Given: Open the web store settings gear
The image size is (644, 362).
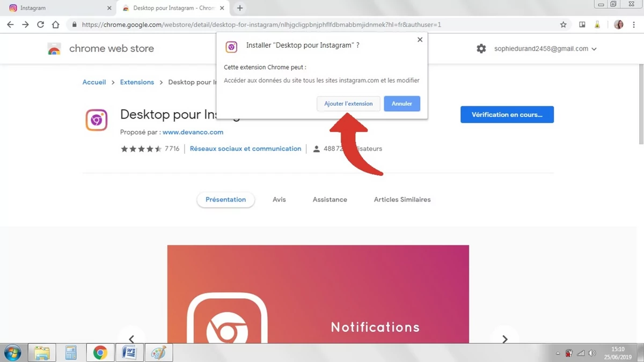Looking at the screenshot, I should (481, 48).
